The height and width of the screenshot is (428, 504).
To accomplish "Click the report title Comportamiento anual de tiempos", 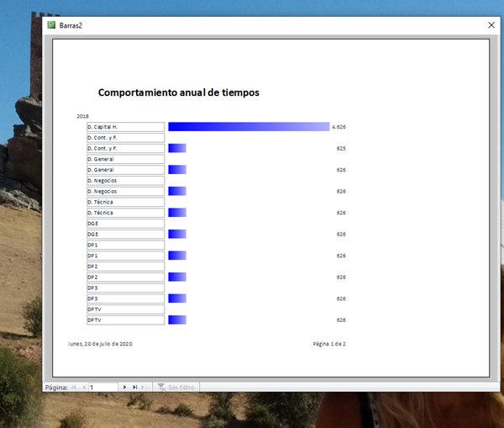I will [179, 92].
